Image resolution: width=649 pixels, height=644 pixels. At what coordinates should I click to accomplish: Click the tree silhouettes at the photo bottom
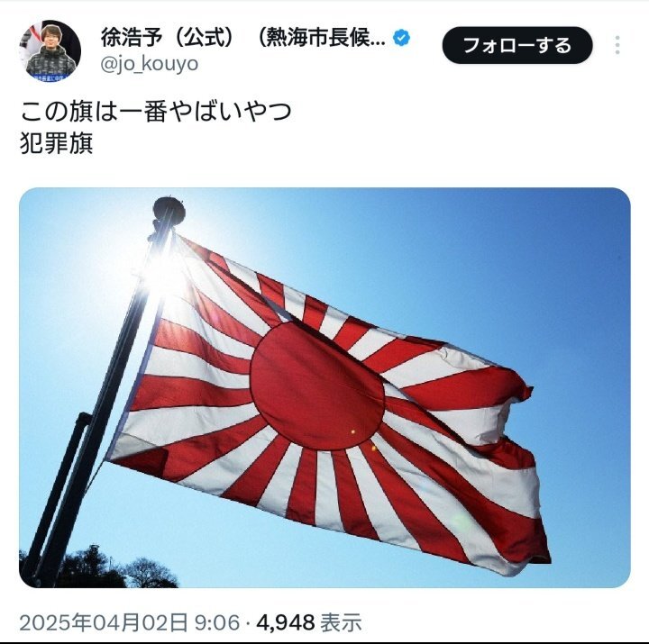99,568
